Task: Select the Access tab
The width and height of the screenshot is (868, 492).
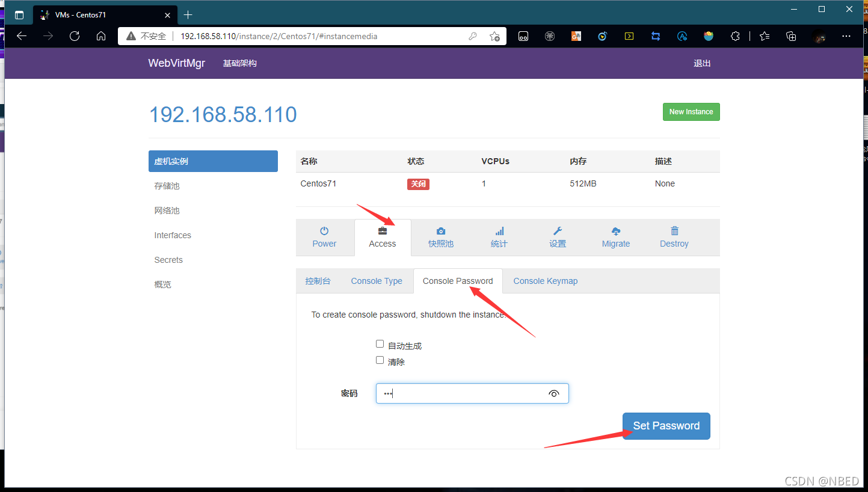Action: click(383, 238)
